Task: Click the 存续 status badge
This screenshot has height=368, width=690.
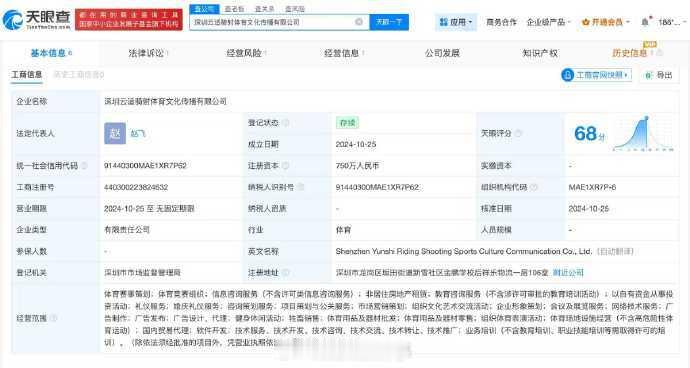Action: tap(347, 123)
